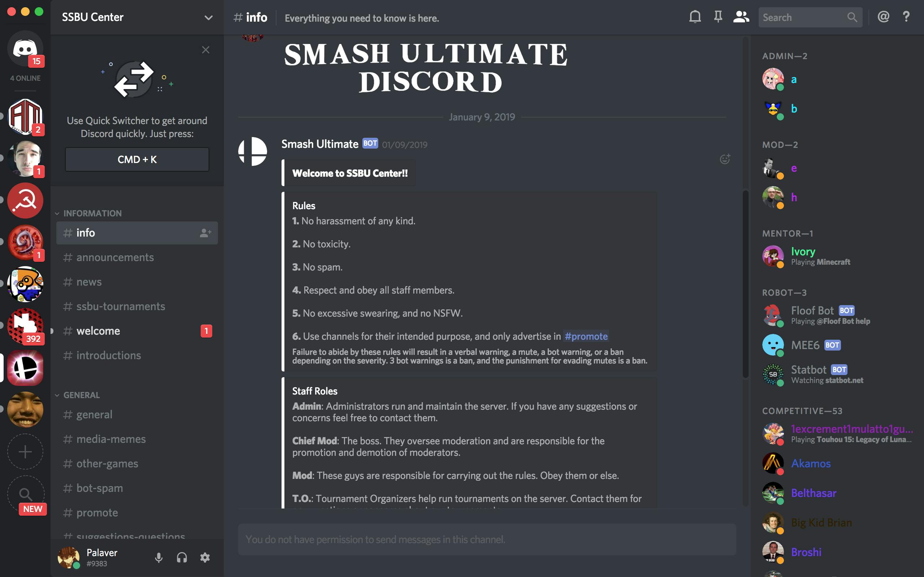924x577 pixels.
Task: Click the pinned messages bookmark icon
Action: point(718,18)
